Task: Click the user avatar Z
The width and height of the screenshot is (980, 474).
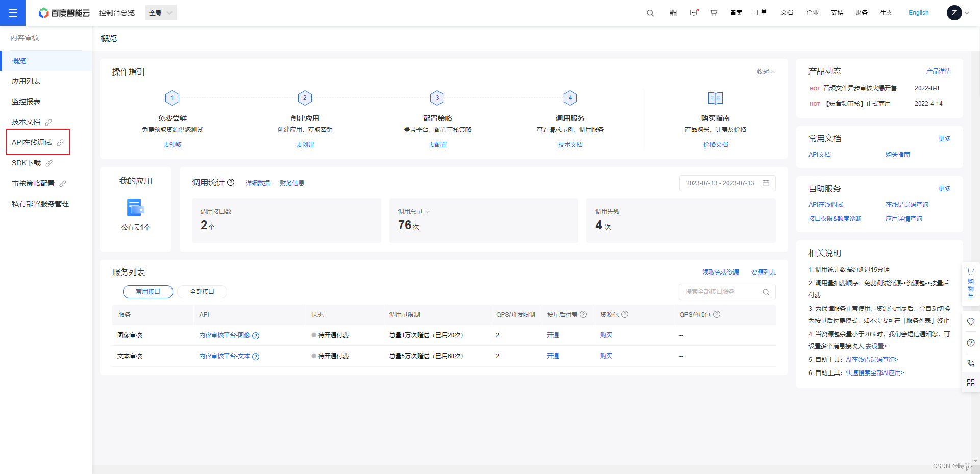Action: [954, 13]
